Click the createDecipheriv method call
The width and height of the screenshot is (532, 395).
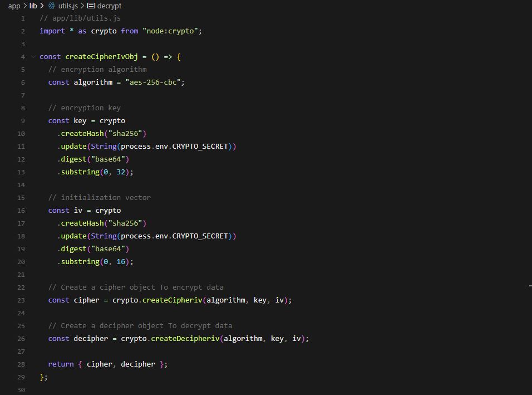[185, 339]
